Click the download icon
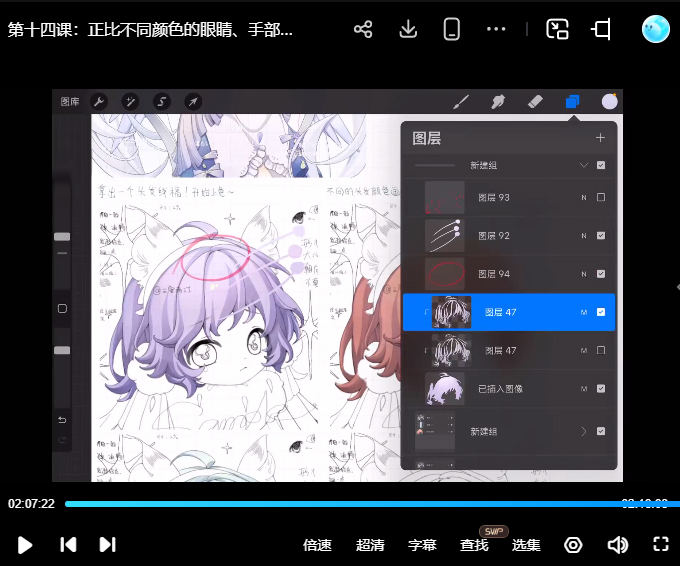 coord(407,29)
